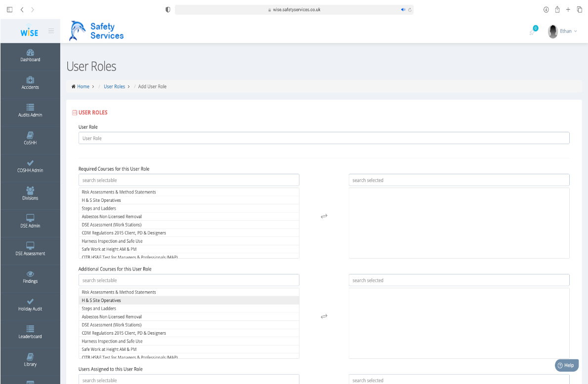Select highlighted Additional 'H & S Site Operatives'

click(189, 300)
